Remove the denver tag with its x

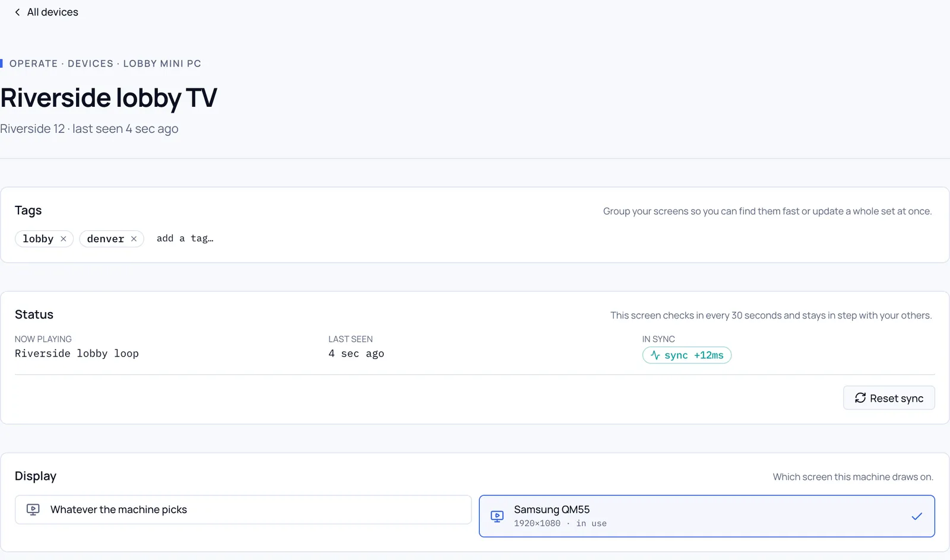pos(134,239)
